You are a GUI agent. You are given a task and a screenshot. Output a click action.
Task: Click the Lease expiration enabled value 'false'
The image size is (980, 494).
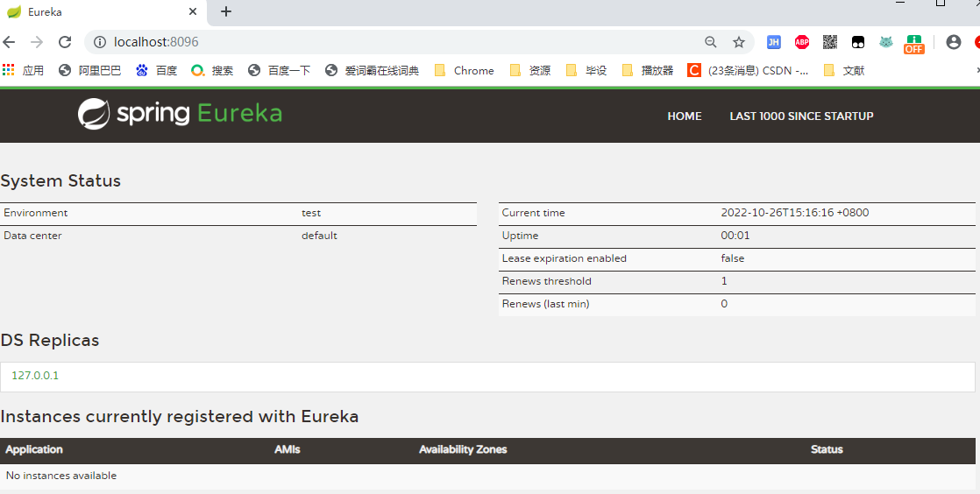pyautogui.click(x=733, y=258)
